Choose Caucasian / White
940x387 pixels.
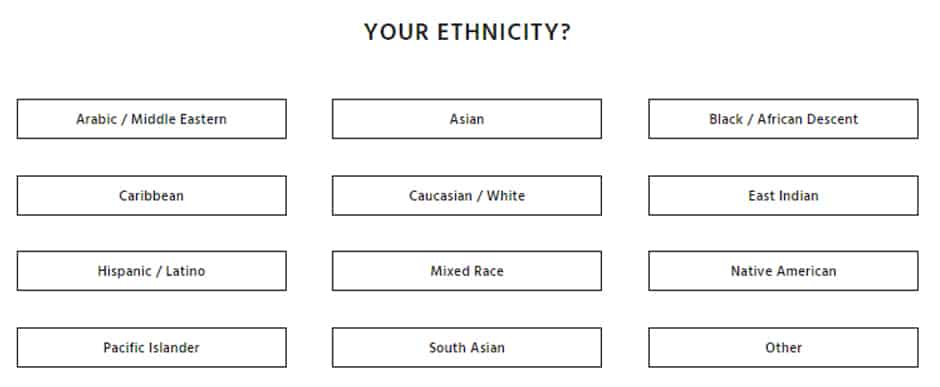[x=467, y=195]
